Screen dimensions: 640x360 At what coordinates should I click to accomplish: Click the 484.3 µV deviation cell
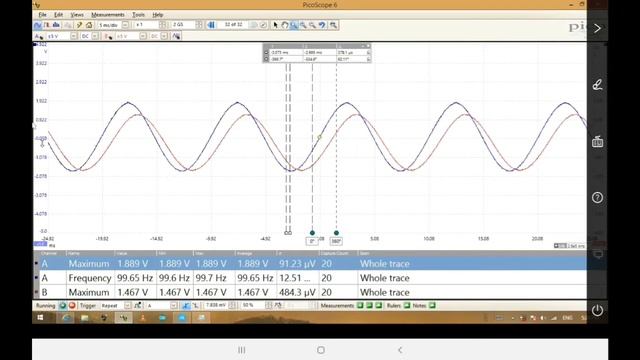pyautogui.click(x=297, y=292)
